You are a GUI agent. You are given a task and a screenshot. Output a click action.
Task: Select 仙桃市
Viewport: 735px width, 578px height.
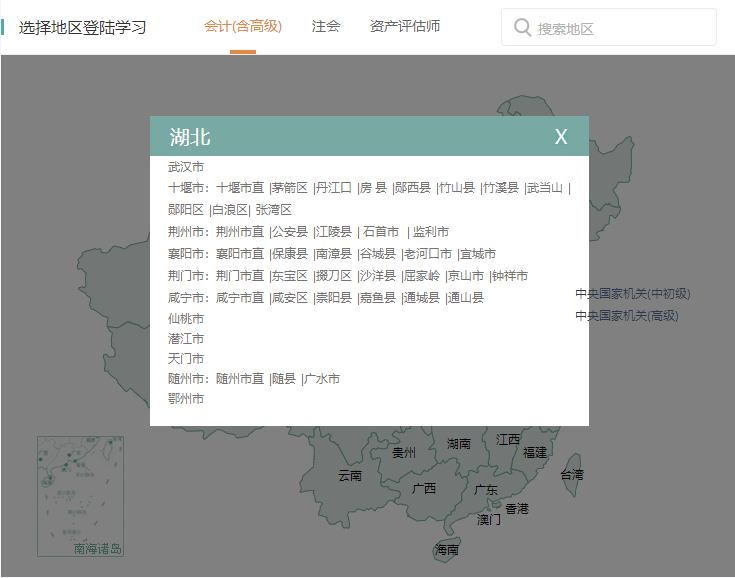186,319
